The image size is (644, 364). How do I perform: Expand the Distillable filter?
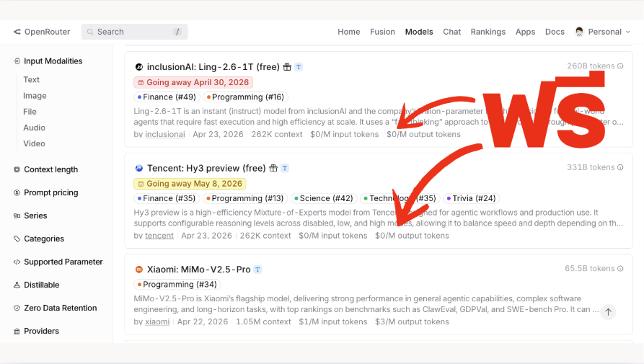point(42,285)
